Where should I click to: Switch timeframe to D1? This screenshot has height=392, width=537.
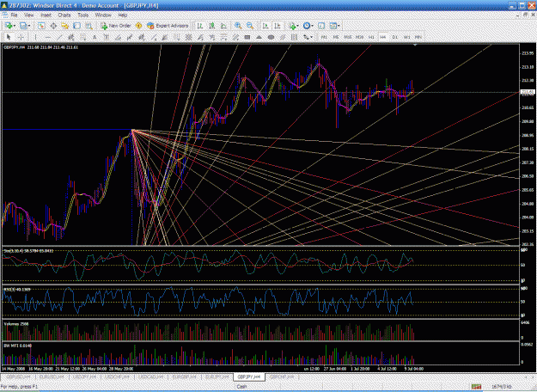(395, 37)
